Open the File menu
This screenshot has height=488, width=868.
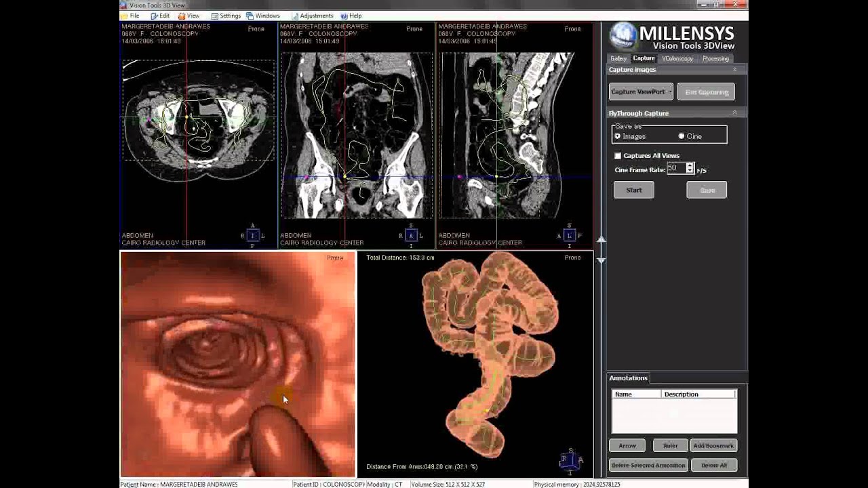tap(130, 16)
